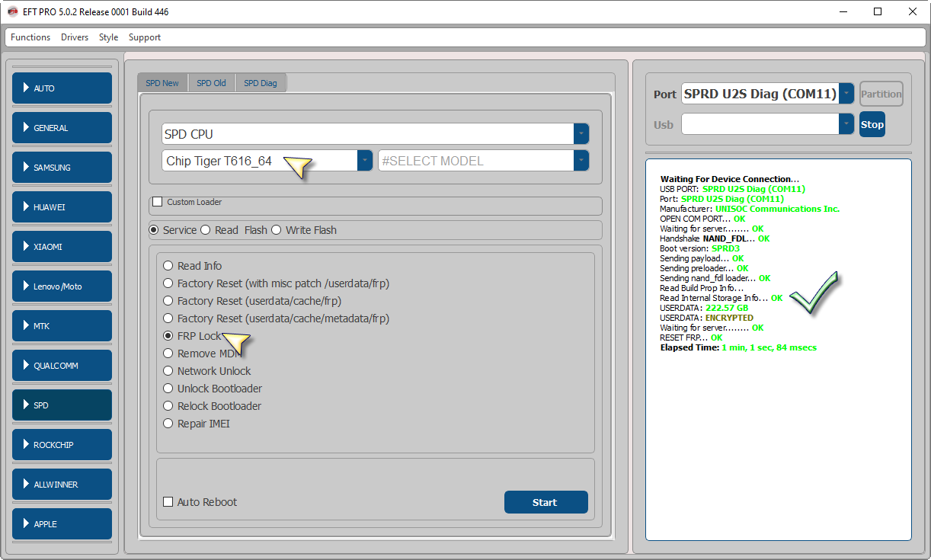
Task: Select Factory Reset (userdata/cache/metadata/frp) option
Action: pyautogui.click(x=168, y=318)
